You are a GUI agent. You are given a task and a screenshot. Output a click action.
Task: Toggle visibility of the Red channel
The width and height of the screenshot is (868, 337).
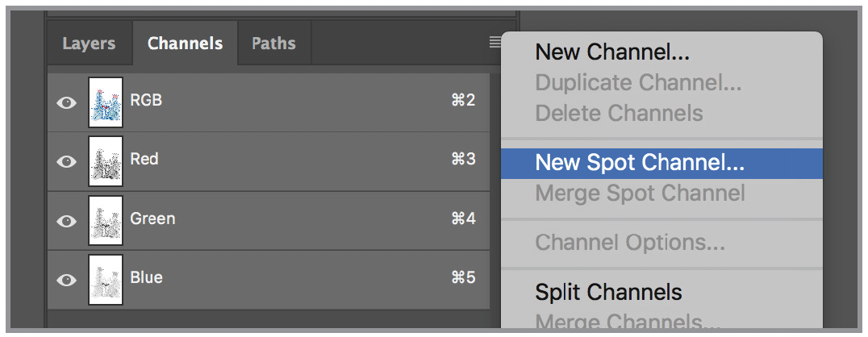pos(67,161)
